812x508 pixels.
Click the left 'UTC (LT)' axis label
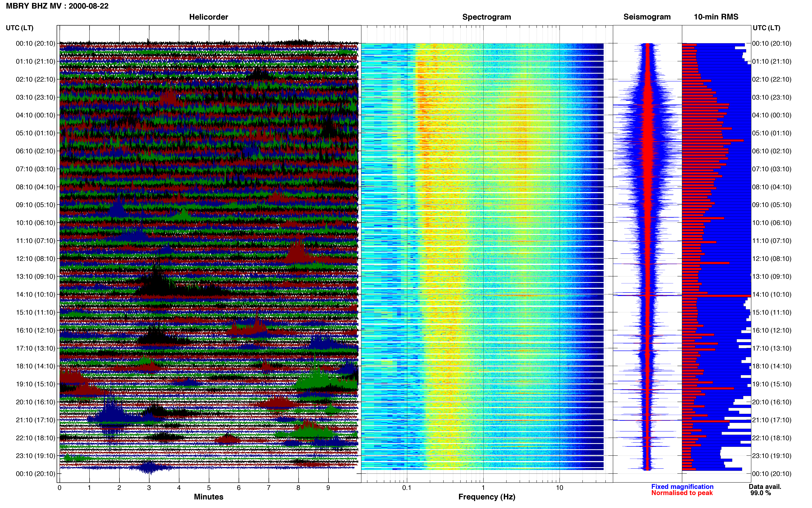tap(19, 28)
